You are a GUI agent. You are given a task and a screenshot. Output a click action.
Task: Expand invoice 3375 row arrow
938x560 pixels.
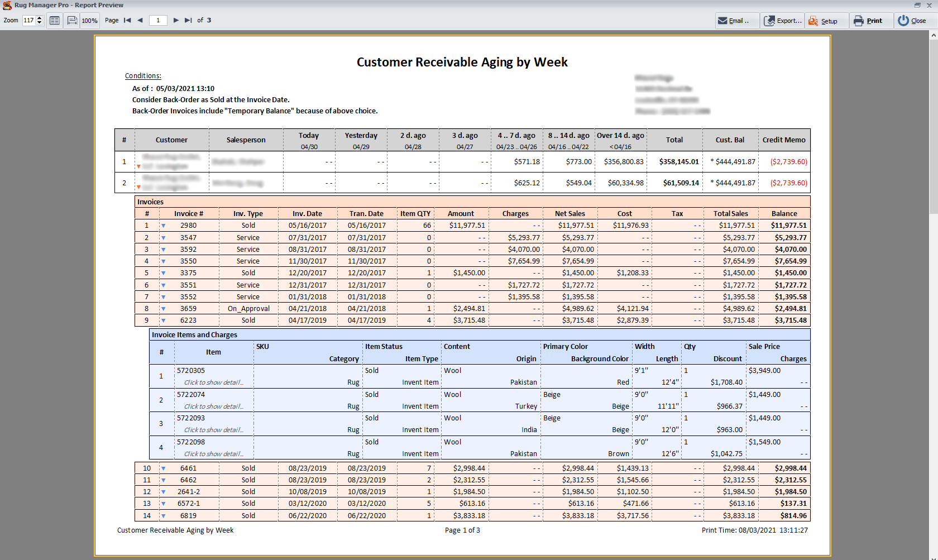point(164,274)
